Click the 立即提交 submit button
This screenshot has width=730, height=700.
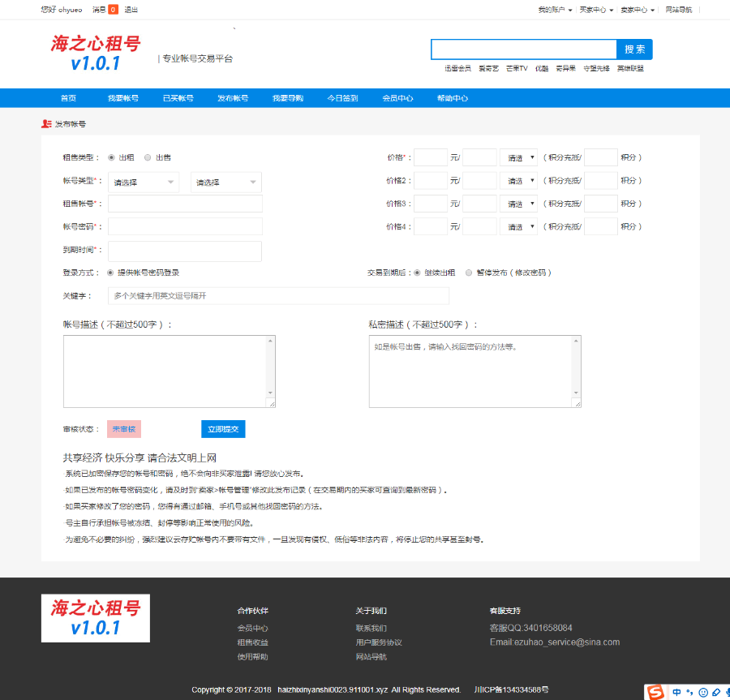pos(222,429)
